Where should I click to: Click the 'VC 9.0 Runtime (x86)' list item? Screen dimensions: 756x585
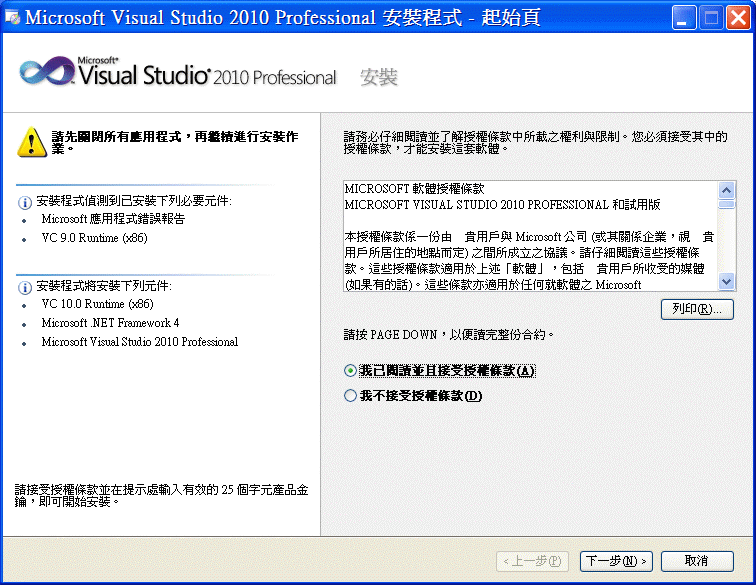(x=94, y=238)
